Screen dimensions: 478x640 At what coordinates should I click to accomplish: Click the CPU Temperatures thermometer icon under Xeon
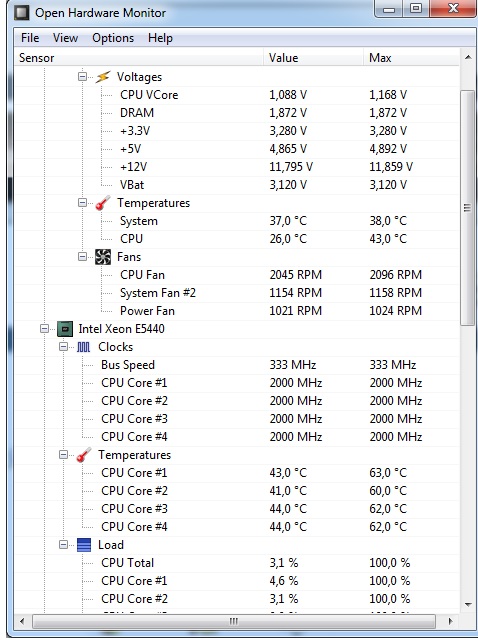click(x=84, y=455)
